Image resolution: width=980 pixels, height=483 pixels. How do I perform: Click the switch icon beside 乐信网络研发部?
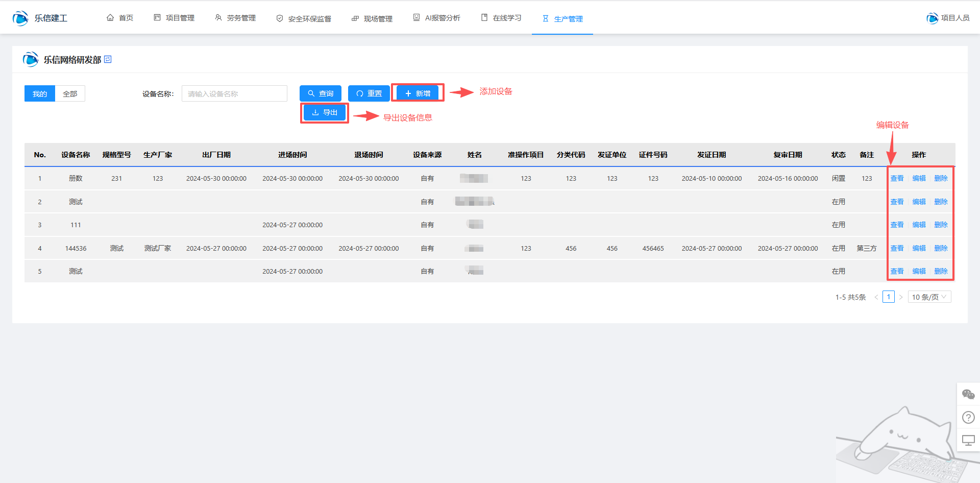[108, 59]
